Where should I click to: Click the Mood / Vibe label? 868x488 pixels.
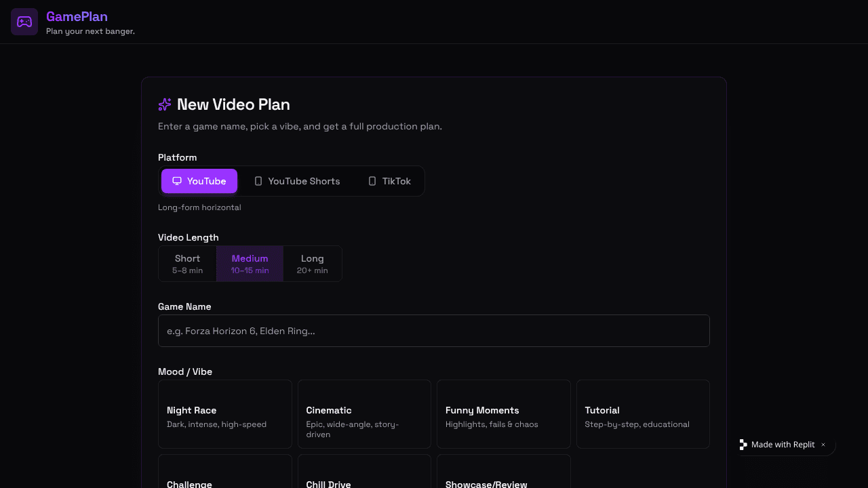coord(185,371)
